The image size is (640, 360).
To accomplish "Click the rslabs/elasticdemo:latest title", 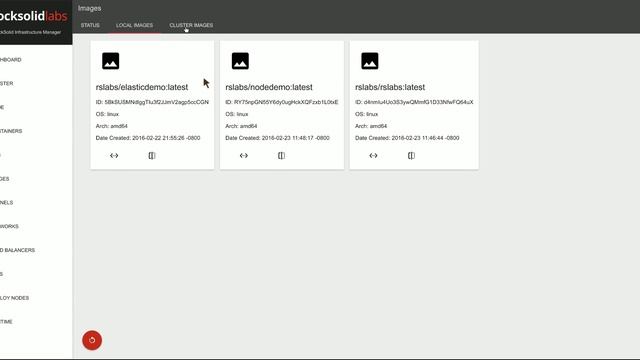I will (142, 87).
